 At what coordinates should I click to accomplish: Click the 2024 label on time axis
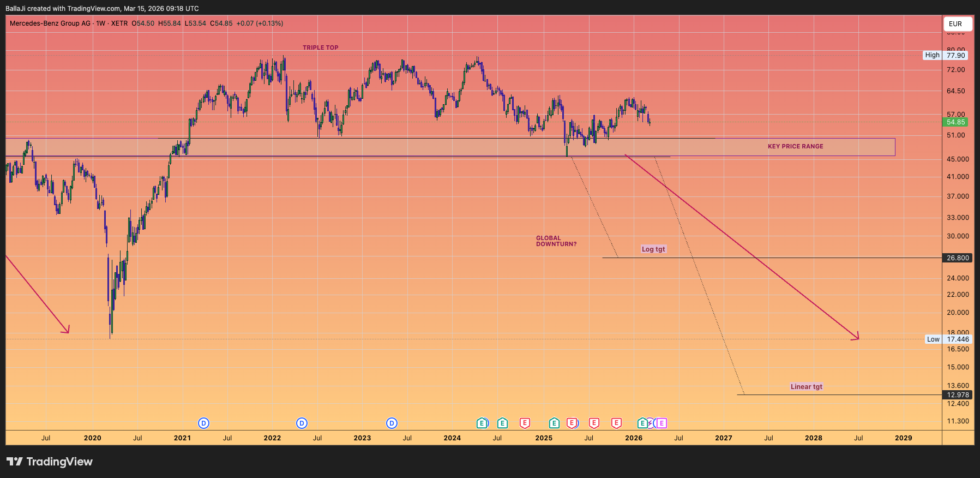coord(452,438)
